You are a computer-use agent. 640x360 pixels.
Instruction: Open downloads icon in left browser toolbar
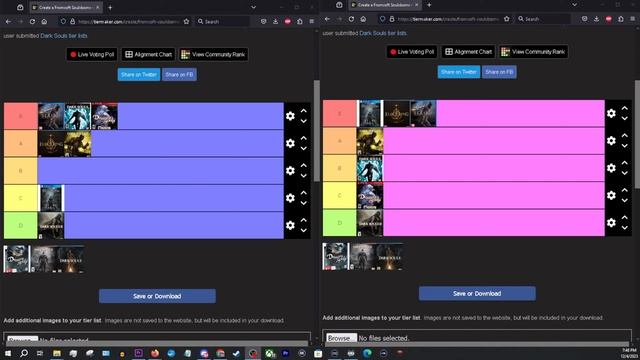coord(276,21)
